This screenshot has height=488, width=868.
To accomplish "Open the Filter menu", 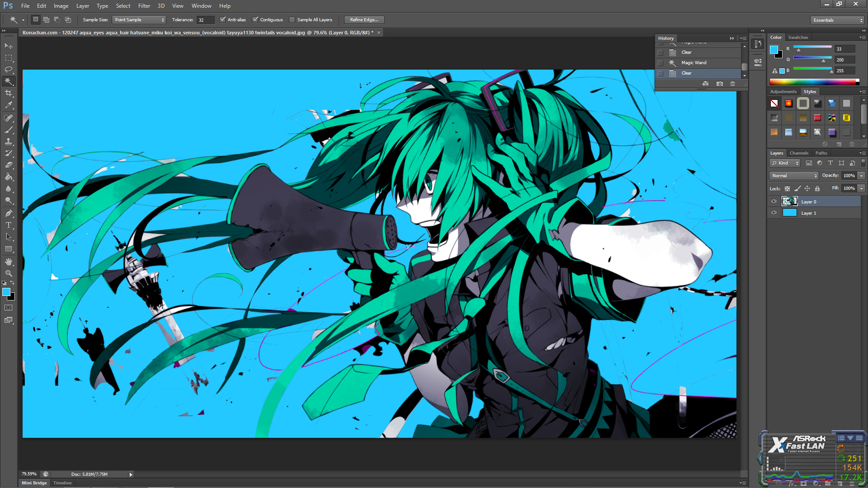I will 144,6.
